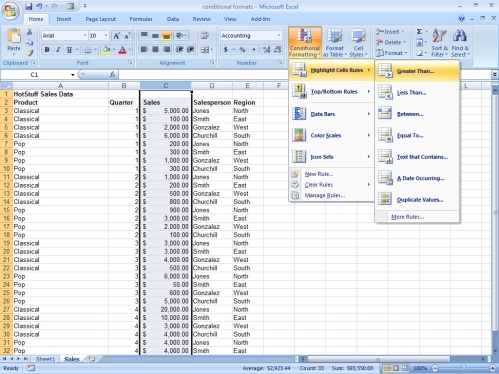The height and width of the screenshot is (374, 499).
Task: Click More Rules link
Action: point(407,217)
